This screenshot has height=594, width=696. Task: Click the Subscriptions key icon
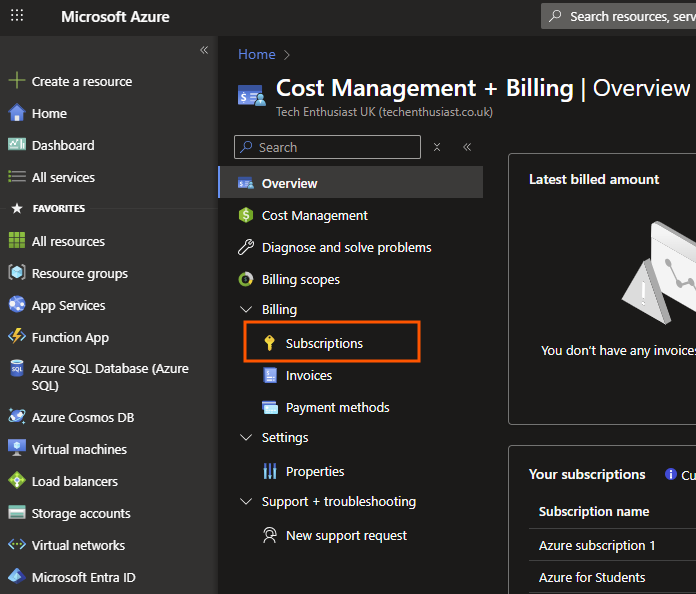pyautogui.click(x=269, y=343)
